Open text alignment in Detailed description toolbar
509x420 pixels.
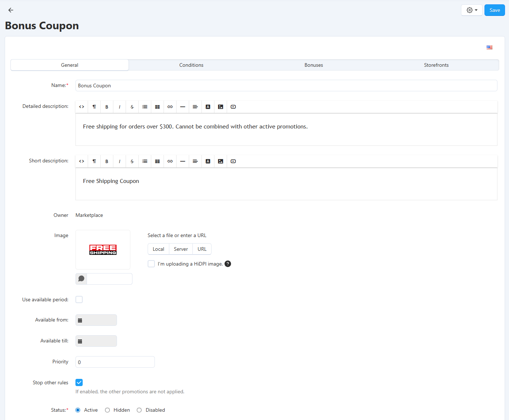pyautogui.click(x=195, y=107)
